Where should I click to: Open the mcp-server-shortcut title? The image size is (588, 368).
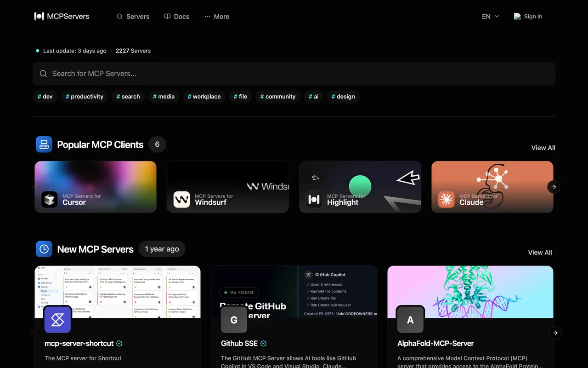tap(79, 343)
